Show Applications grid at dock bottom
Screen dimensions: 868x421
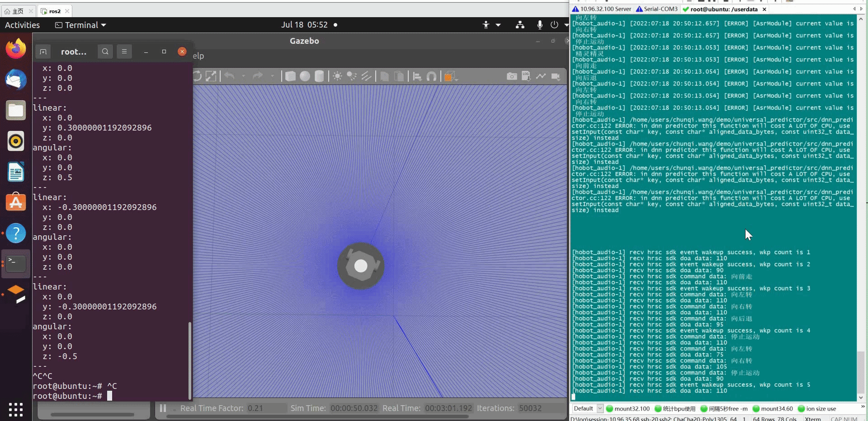click(x=16, y=409)
